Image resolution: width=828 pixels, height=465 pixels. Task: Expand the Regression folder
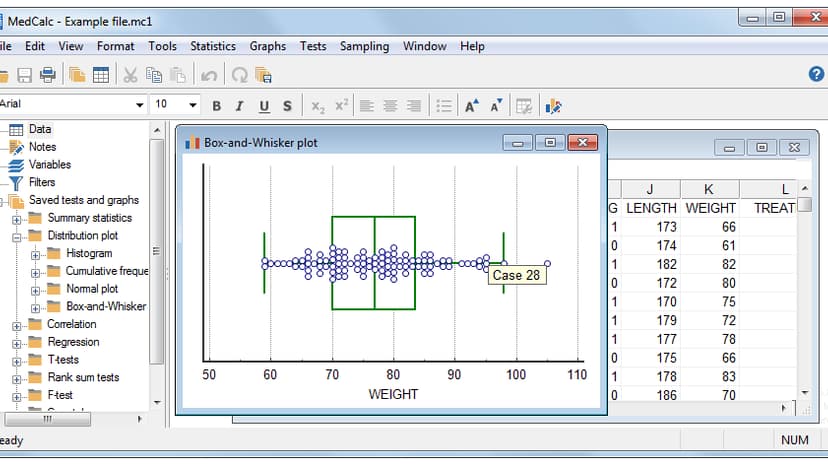[x=17, y=344]
